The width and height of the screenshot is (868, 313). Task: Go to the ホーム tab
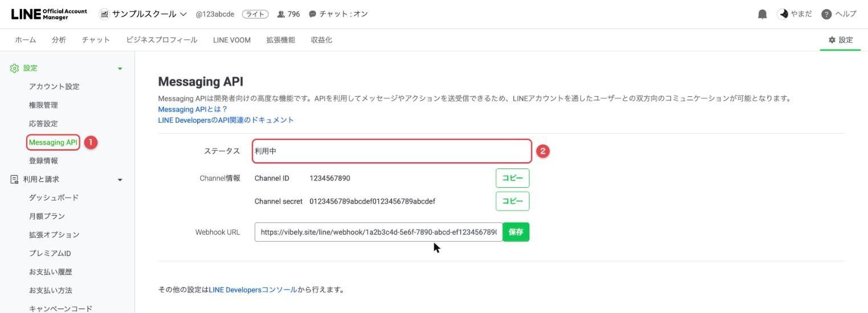click(x=26, y=40)
